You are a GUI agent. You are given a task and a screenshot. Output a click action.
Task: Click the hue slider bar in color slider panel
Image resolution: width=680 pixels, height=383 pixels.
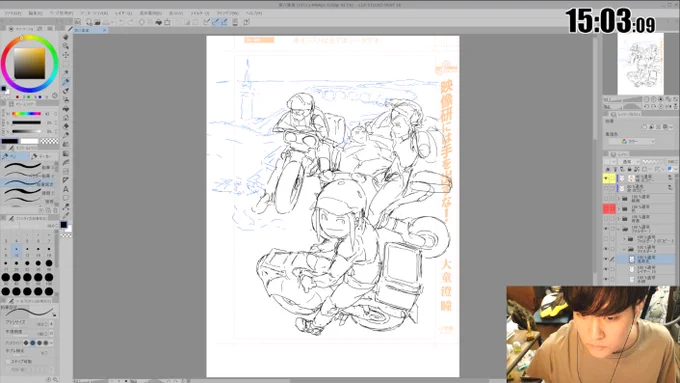click(26, 114)
